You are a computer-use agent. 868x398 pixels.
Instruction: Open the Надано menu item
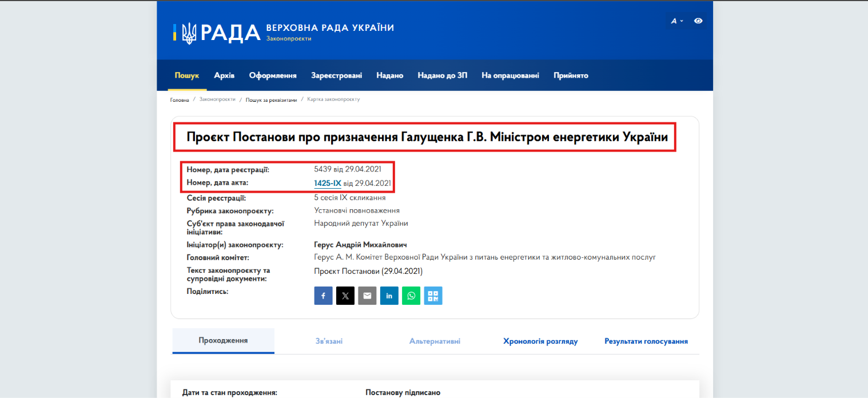click(x=390, y=75)
